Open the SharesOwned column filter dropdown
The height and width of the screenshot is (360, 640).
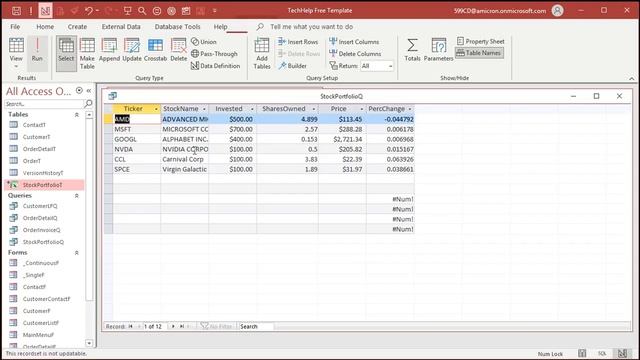313,109
